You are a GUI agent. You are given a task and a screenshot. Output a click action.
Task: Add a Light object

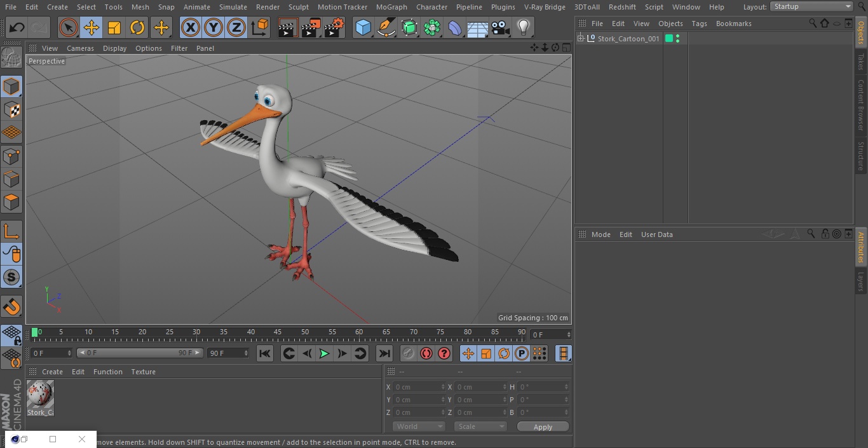click(524, 28)
